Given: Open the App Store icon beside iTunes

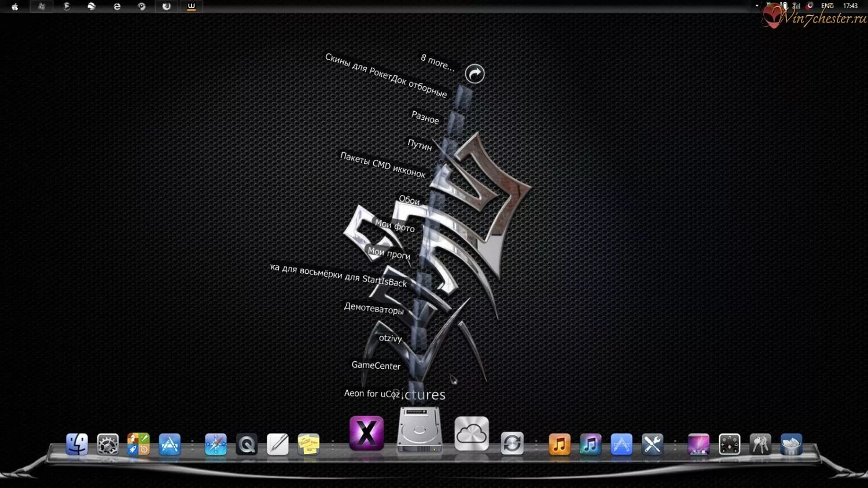Looking at the screenshot, I should click(x=621, y=445).
